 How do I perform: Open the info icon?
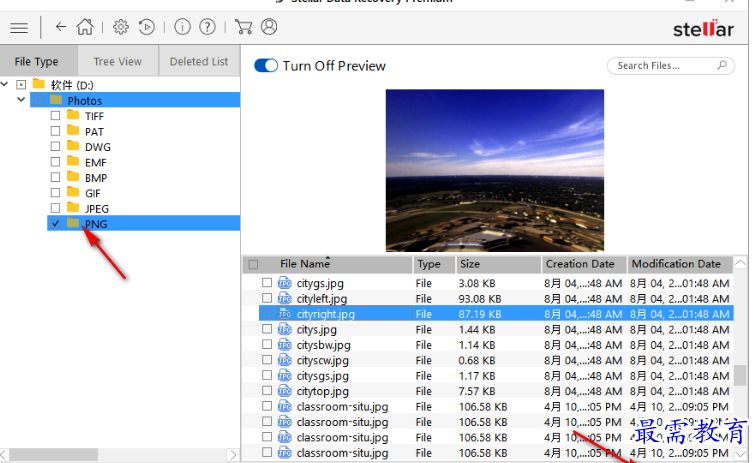(x=182, y=27)
